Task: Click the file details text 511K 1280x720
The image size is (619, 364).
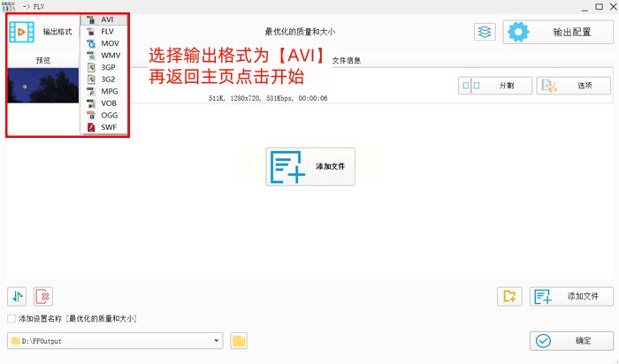Action: [268, 98]
